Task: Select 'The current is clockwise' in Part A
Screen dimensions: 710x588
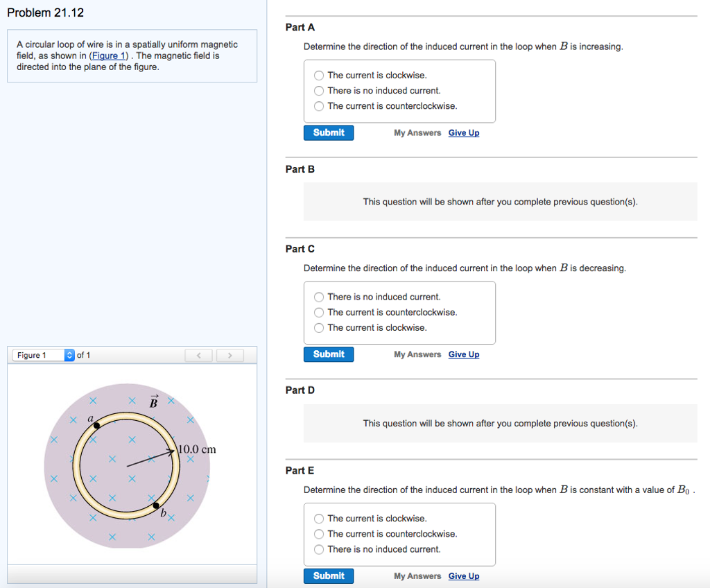Action: coord(319,75)
